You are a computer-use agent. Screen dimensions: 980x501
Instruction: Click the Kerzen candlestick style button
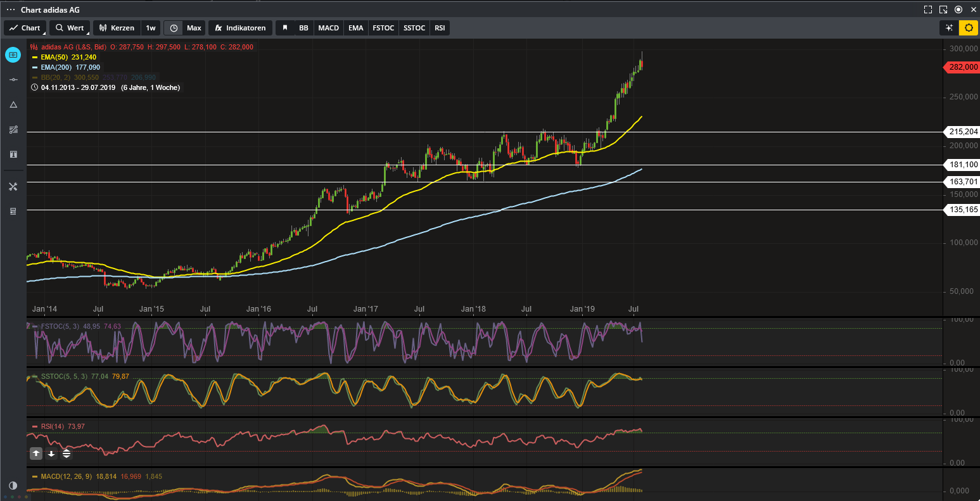click(117, 28)
